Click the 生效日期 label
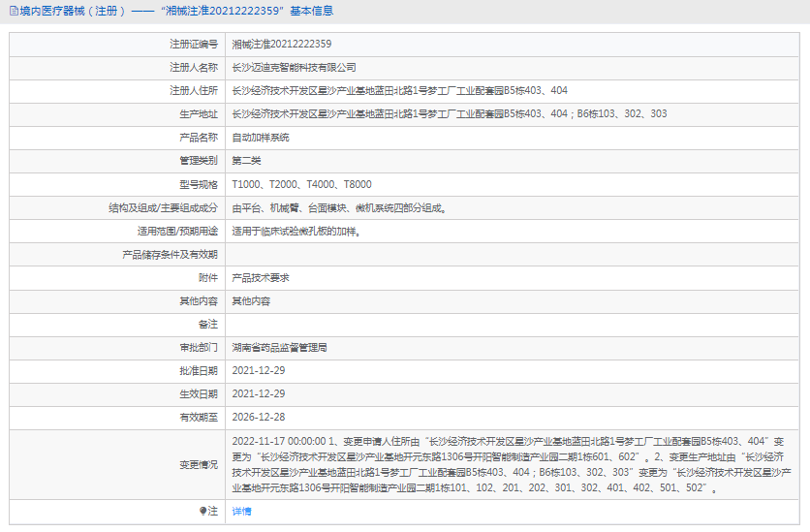Viewport: 810px width, 532px height. 199,394
